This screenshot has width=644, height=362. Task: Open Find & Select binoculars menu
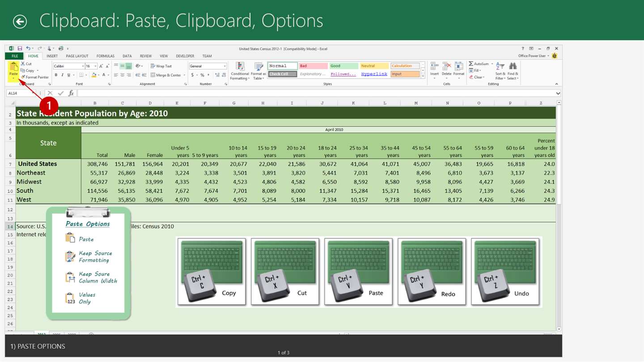pos(513,72)
